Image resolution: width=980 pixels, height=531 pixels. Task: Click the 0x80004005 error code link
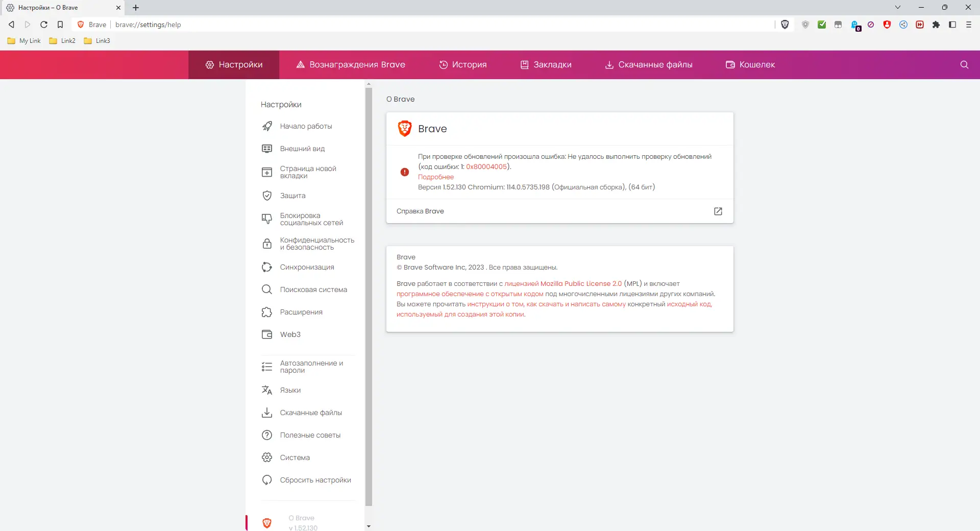click(x=486, y=167)
